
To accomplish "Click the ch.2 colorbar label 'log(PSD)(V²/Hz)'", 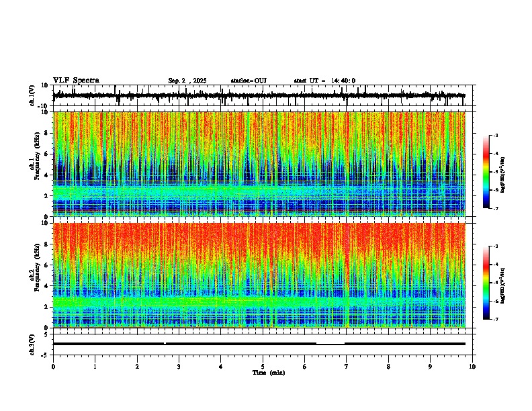I will [503, 286].
